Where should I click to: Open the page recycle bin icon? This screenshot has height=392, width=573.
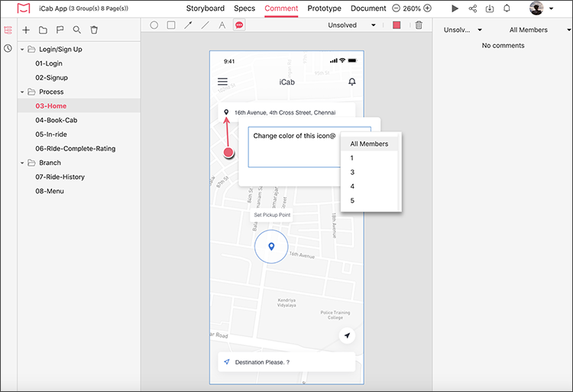[94, 30]
